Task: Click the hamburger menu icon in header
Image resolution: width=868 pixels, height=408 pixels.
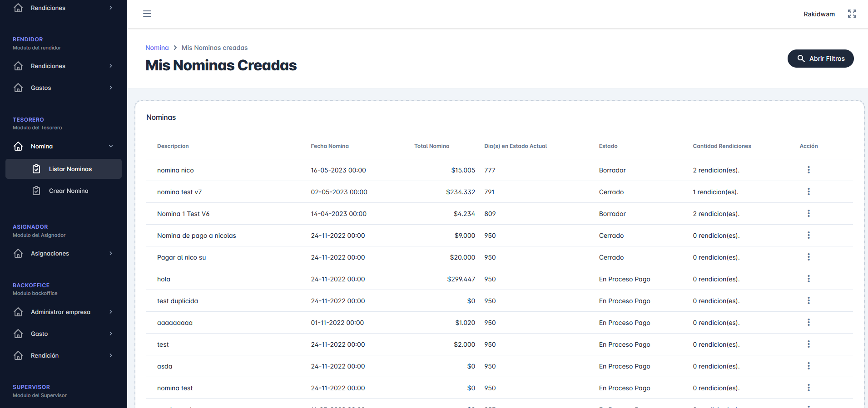Action: (147, 14)
